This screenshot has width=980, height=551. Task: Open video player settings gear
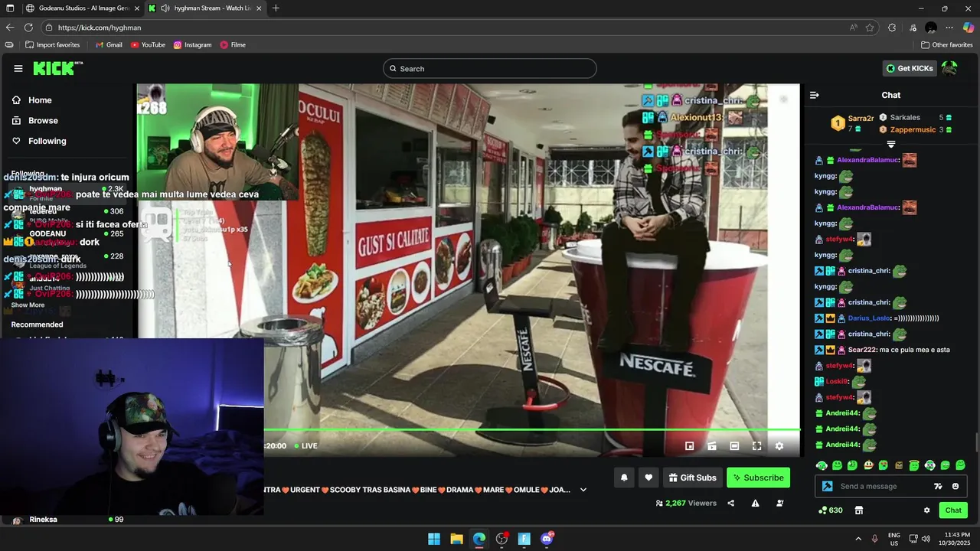tap(779, 446)
